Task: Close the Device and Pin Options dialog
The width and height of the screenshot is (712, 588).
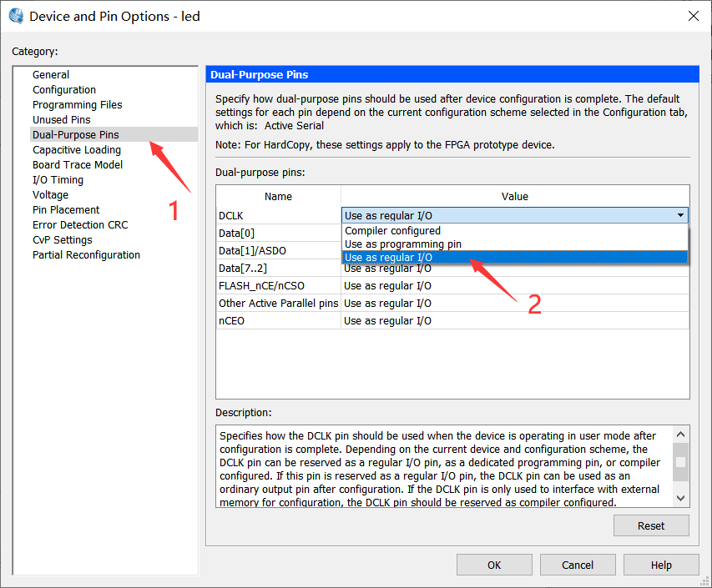Action: [693, 16]
